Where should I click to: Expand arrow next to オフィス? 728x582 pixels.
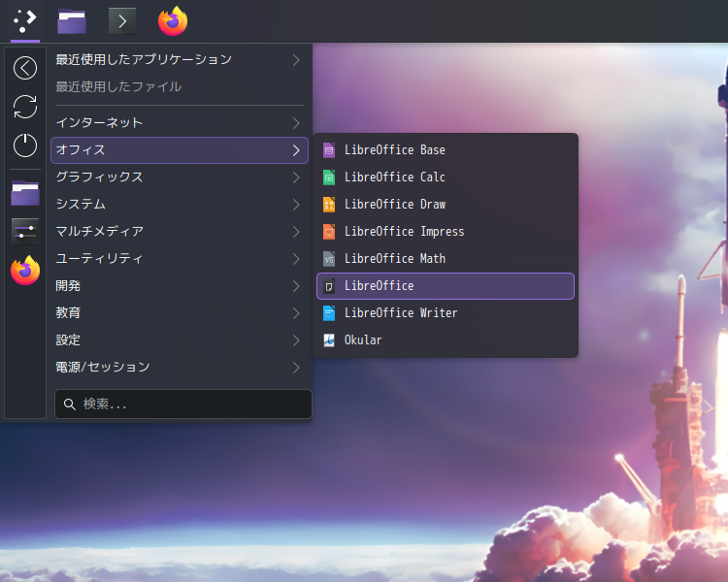tap(296, 150)
